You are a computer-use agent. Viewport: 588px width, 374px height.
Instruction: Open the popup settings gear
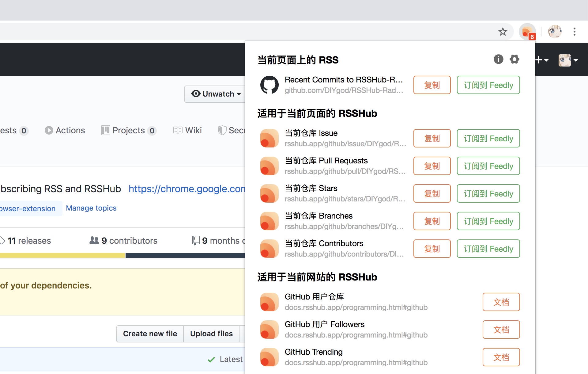point(514,59)
